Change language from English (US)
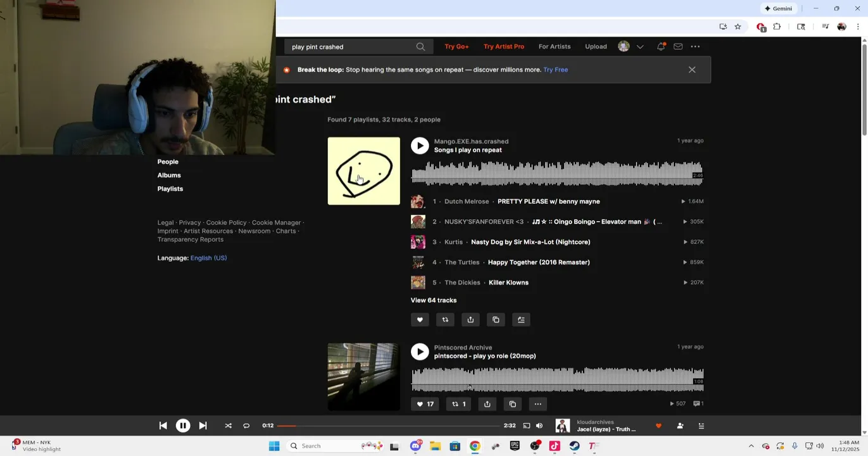 pos(208,258)
